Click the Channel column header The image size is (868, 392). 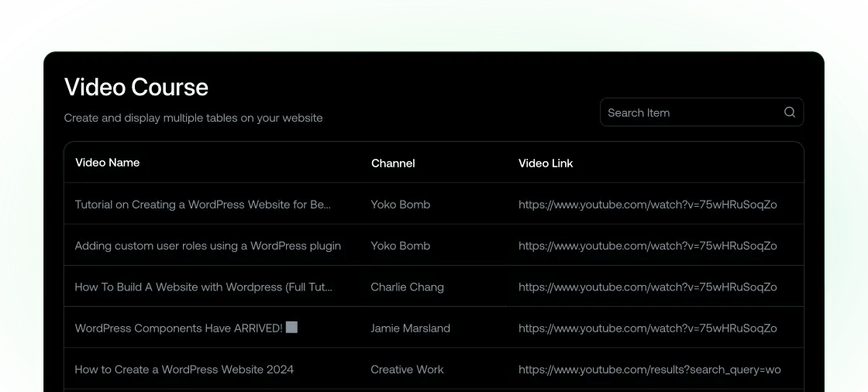coord(393,163)
